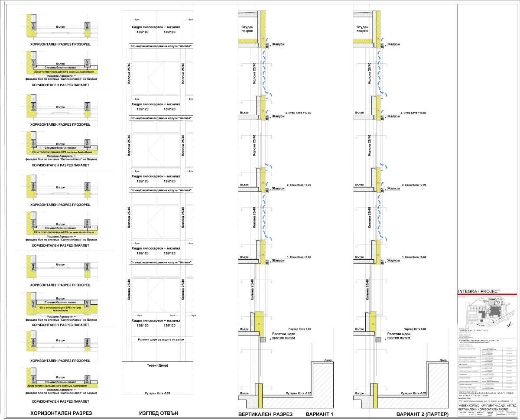Image resolution: width=520 pixels, height=420 pixels.
Task: Click the 'ВАРИАНТ 1' heading
Action: 318,414
